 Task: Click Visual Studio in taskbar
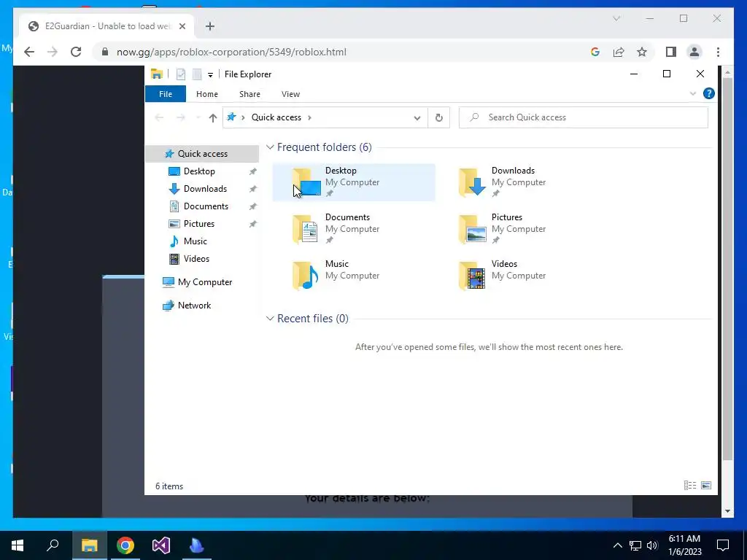point(161,545)
